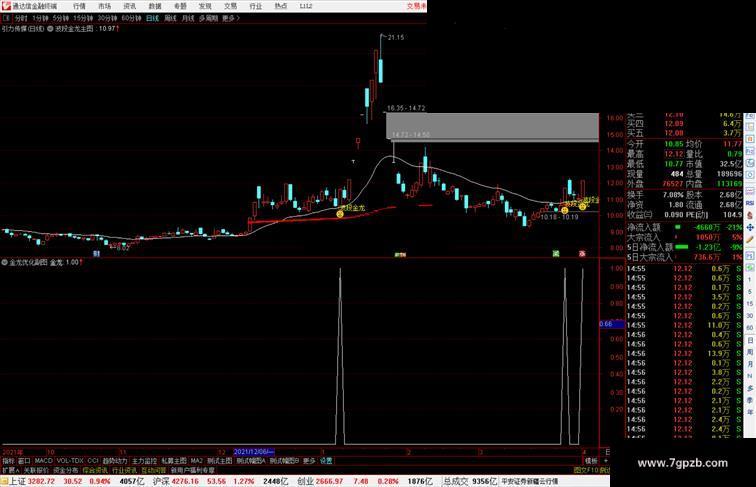Open the 资金分布 tab
The width and height of the screenshot is (756, 487).
tap(66, 470)
